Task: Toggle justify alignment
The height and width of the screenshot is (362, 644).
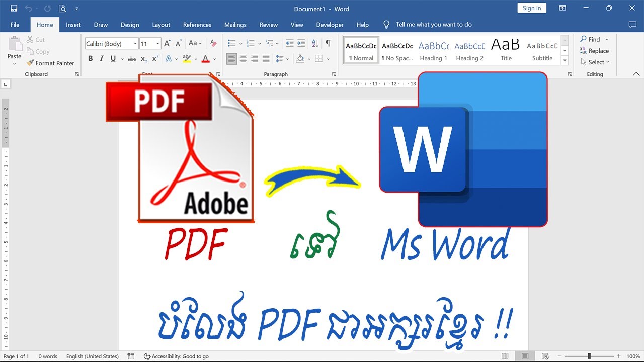Action: 266,59
